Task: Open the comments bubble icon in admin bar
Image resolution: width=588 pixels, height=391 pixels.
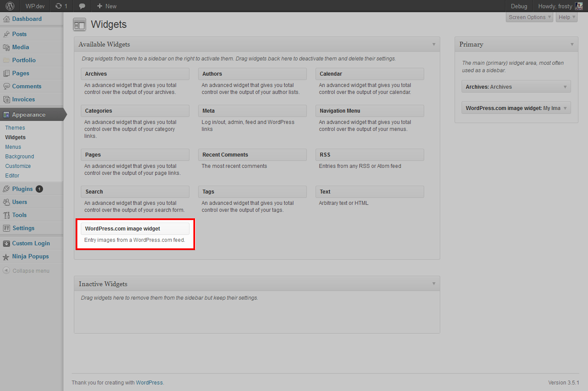Action: [82, 6]
